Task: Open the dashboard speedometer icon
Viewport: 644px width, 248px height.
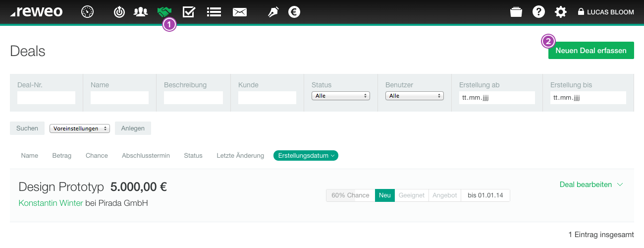Action: tap(88, 12)
